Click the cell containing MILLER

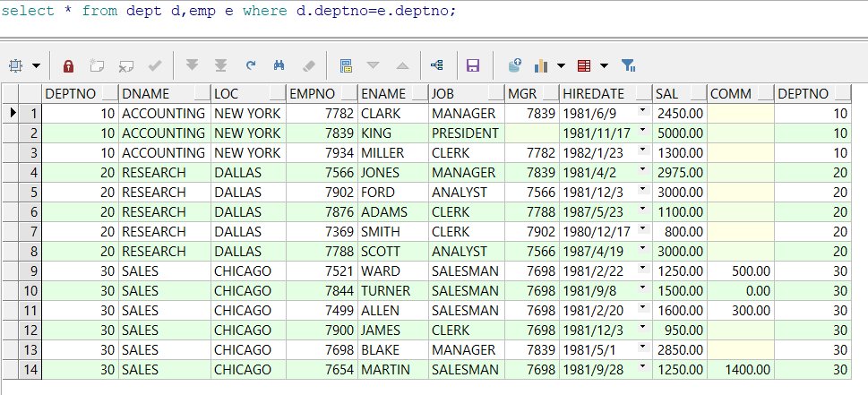(x=393, y=152)
